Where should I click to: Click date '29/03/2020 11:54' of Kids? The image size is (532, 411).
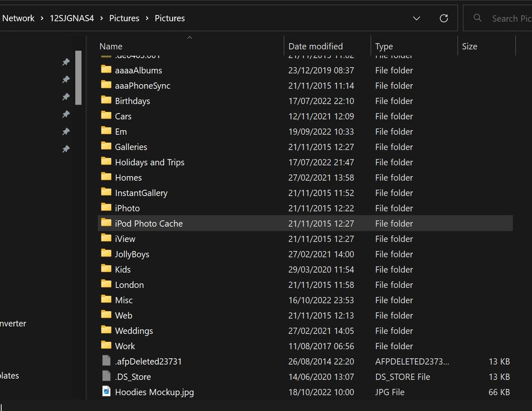point(321,270)
